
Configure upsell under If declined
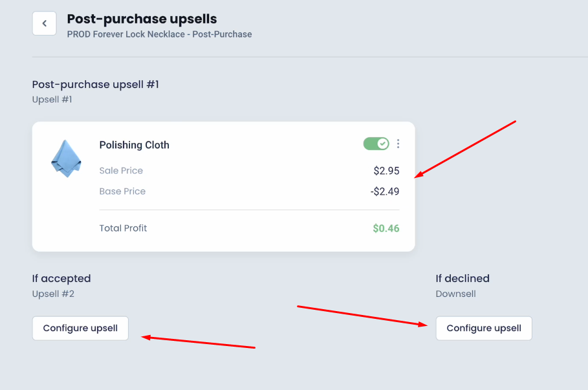point(484,328)
